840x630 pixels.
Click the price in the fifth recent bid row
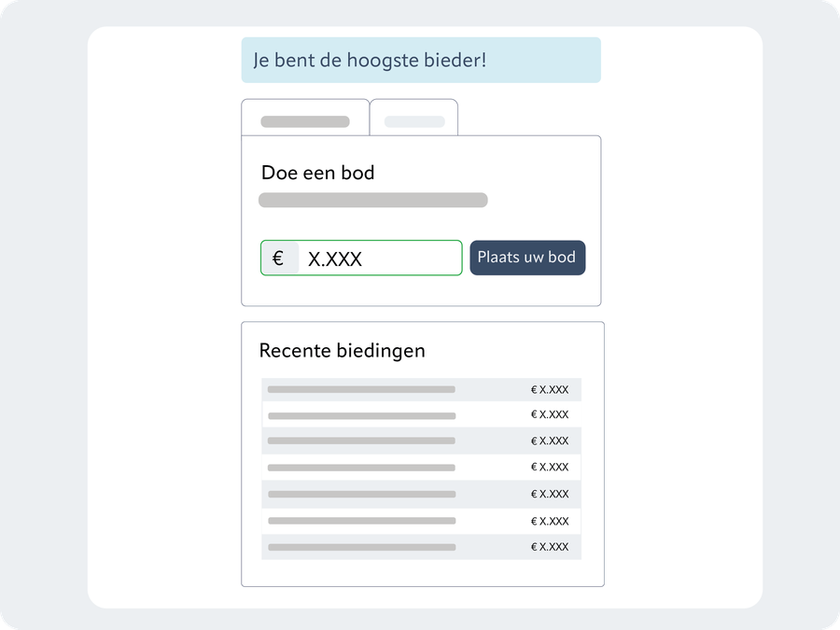[550, 494]
